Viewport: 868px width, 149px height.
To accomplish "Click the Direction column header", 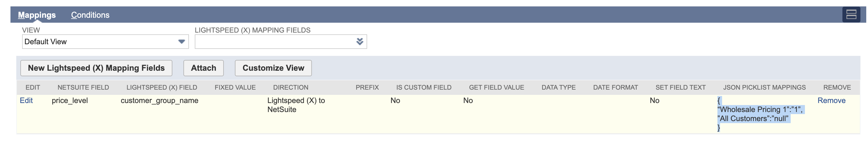I will (x=290, y=88).
